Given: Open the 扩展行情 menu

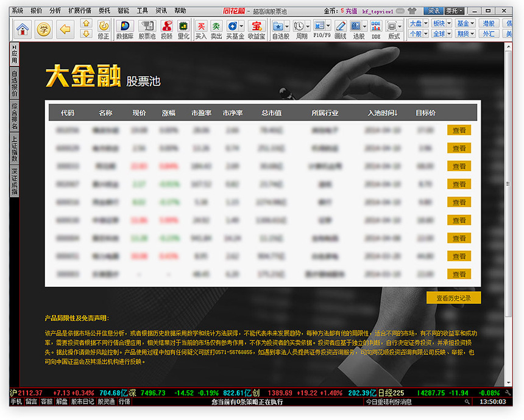Looking at the screenshot, I should [x=80, y=11].
